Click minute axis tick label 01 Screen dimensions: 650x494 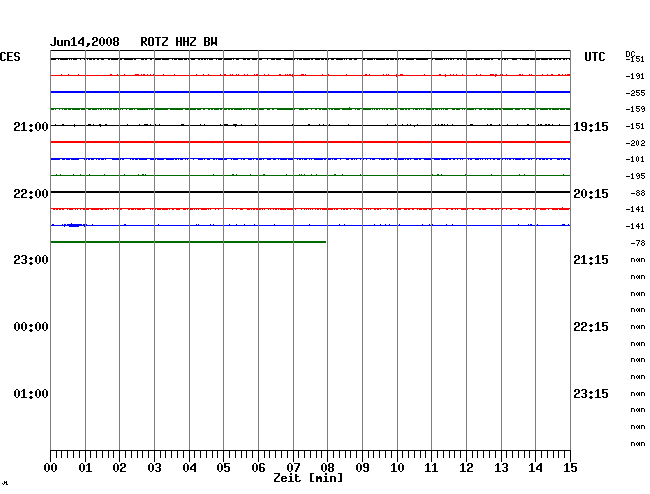[x=85, y=468]
